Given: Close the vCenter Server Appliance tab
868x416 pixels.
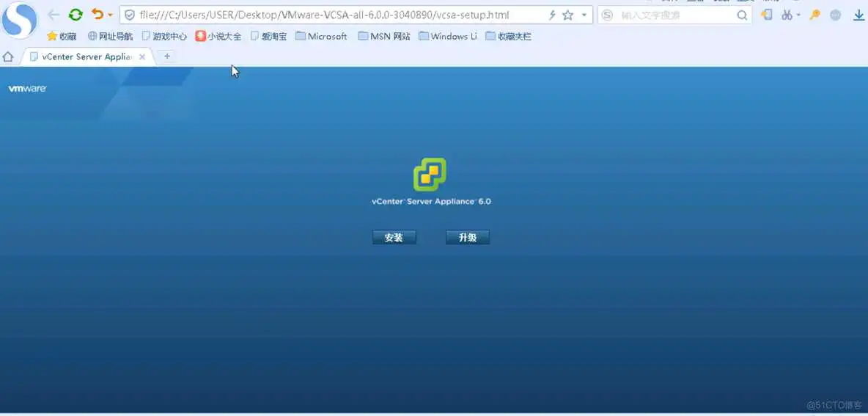Looking at the screenshot, I should coord(142,56).
